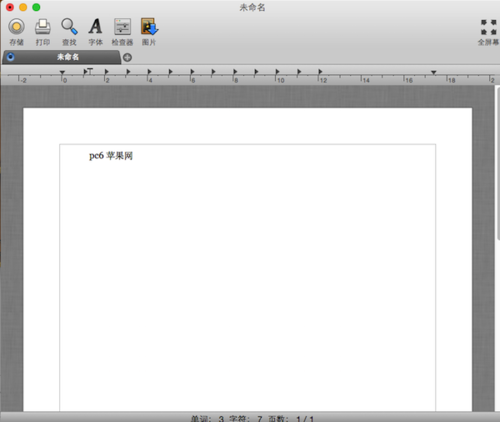Click the window title 未命名
The width and height of the screenshot is (500, 422).
click(252, 7)
